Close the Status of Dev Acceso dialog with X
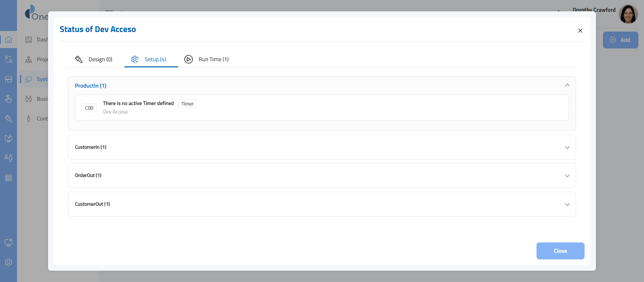Viewport: 644px width, 282px height. (580, 31)
